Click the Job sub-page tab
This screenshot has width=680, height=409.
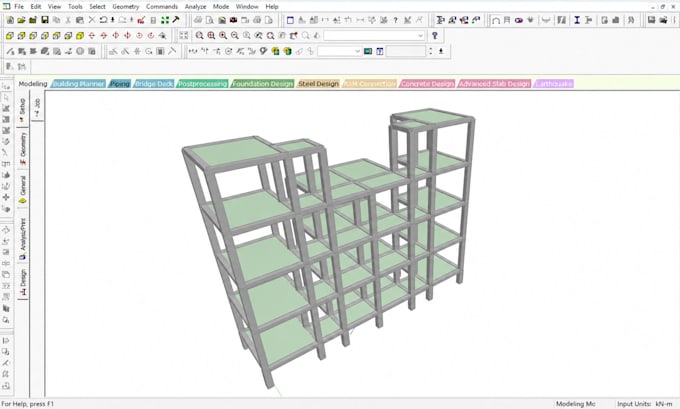(x=37, y=107)
